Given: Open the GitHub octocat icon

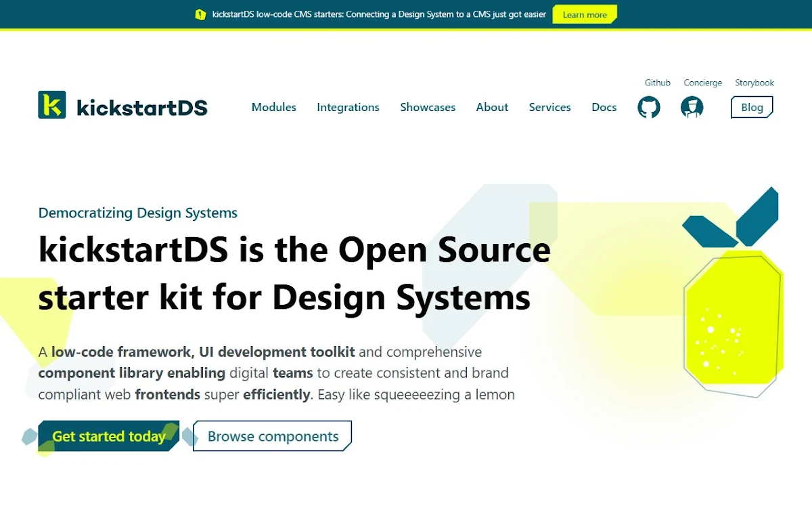Looking at the screenshot, I should point(648,107).
